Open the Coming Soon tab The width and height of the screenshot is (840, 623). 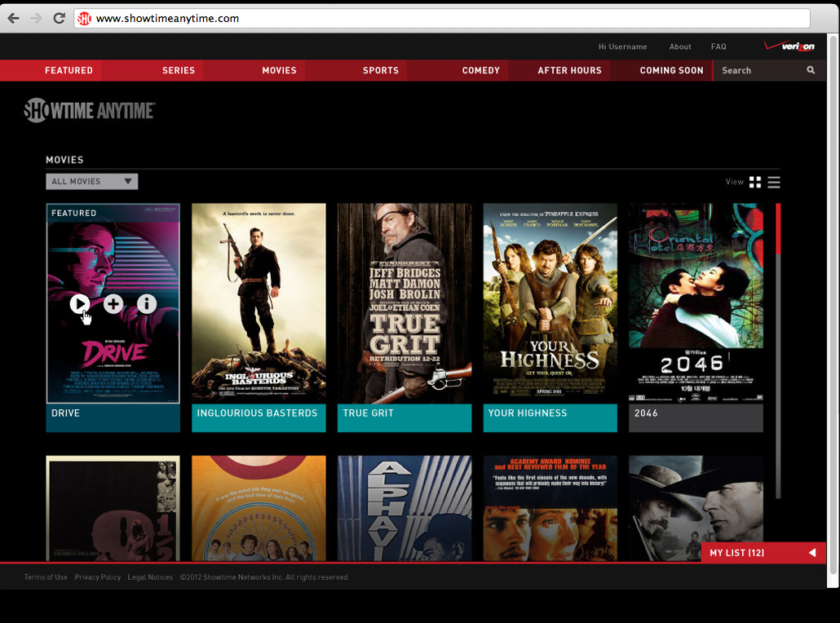pyautogui.click(x=671, y=70)
